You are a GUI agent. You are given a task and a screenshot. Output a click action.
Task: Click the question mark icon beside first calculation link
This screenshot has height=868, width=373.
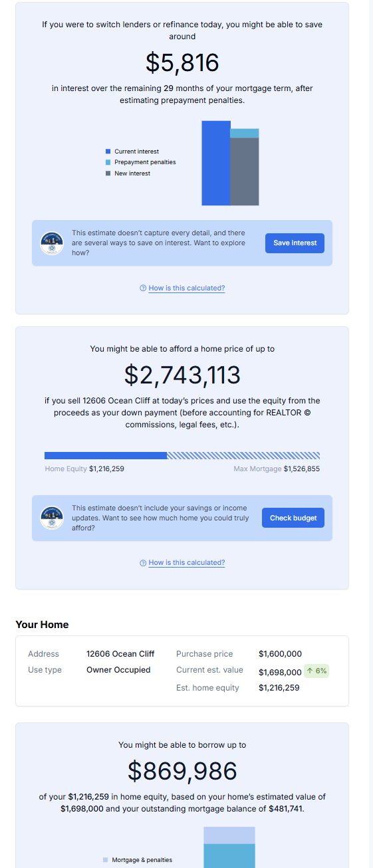coord(143,288)
